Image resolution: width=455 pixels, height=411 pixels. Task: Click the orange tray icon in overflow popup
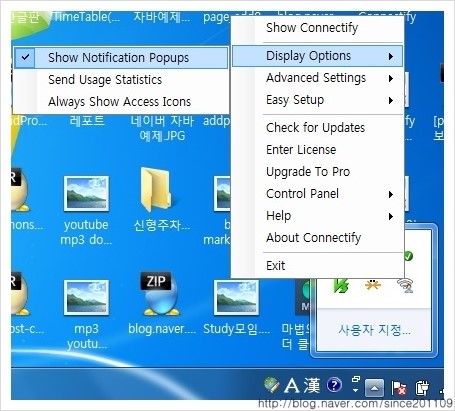[373, 285]
